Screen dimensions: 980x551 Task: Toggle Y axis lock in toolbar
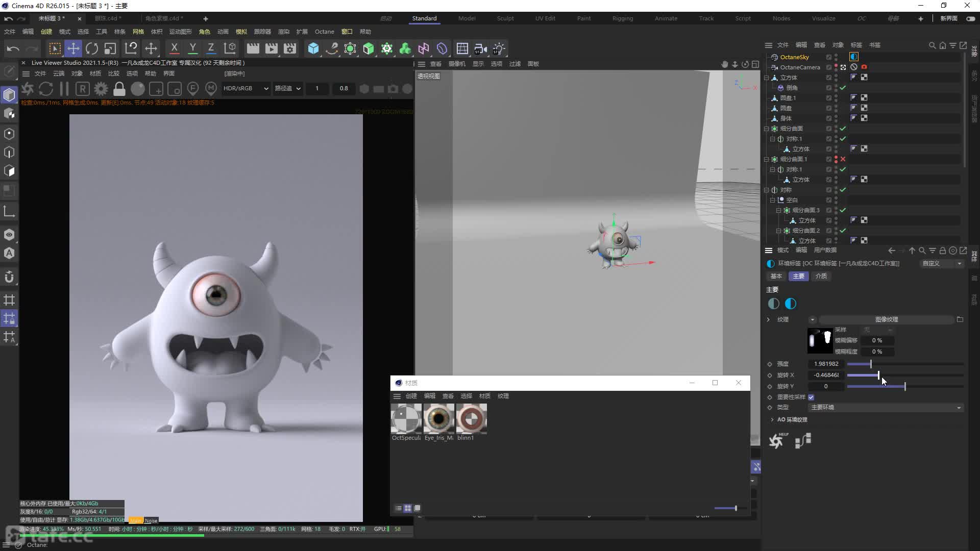pyautogui.click(x=193, y=48)
